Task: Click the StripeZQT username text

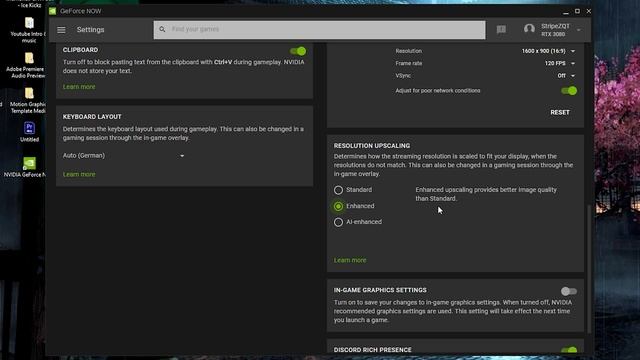Action: tap(555, 26)
